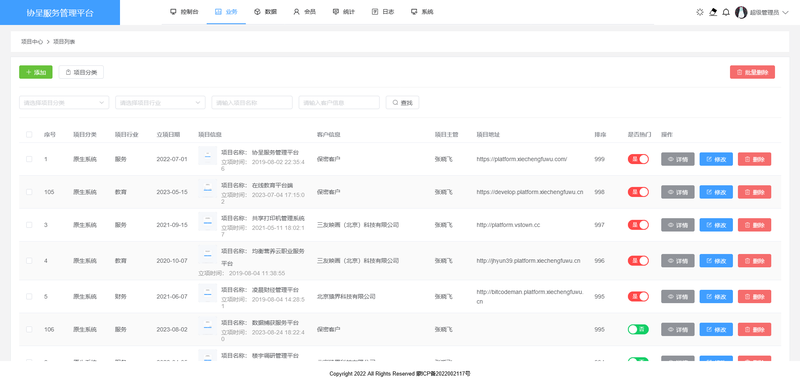The image size is (800, 386).
Task: Toggle the 是否热门 switch for 共享打印机管理系统
Action: pyautogui.click(x=638, y=225)
